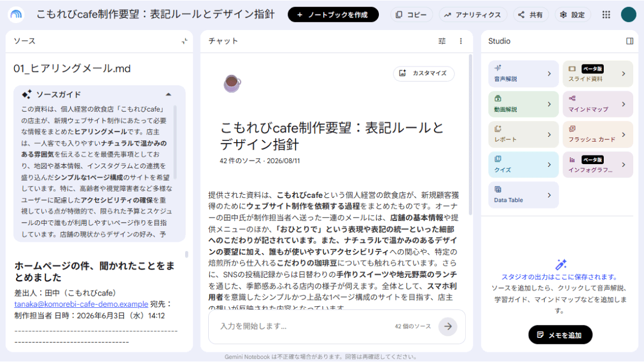Open インフォグラフィック options chevron
The width and height of the screenshot is (644, 362).
click(624, 165)
